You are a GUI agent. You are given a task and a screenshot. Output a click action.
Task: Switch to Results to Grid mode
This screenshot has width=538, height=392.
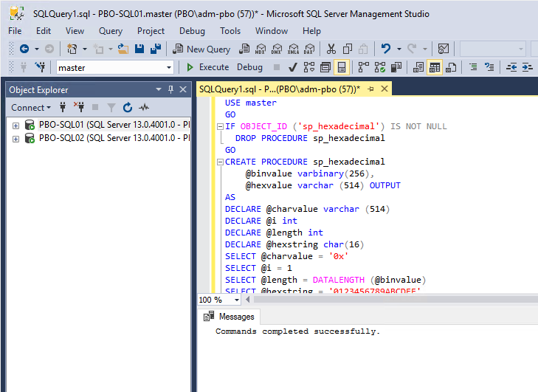pyautogui.click(x=435, y=67)
